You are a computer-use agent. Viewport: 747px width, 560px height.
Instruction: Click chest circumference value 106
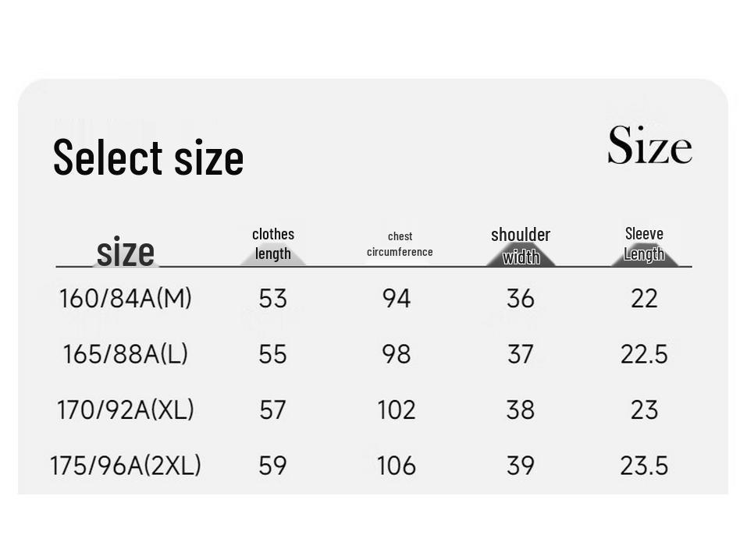click(397, 466)
